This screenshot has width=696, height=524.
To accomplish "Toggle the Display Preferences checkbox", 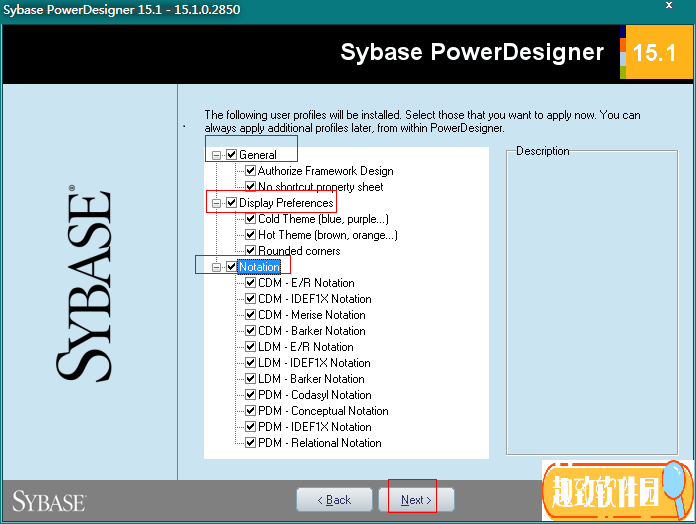I will (x=231, y=202).
